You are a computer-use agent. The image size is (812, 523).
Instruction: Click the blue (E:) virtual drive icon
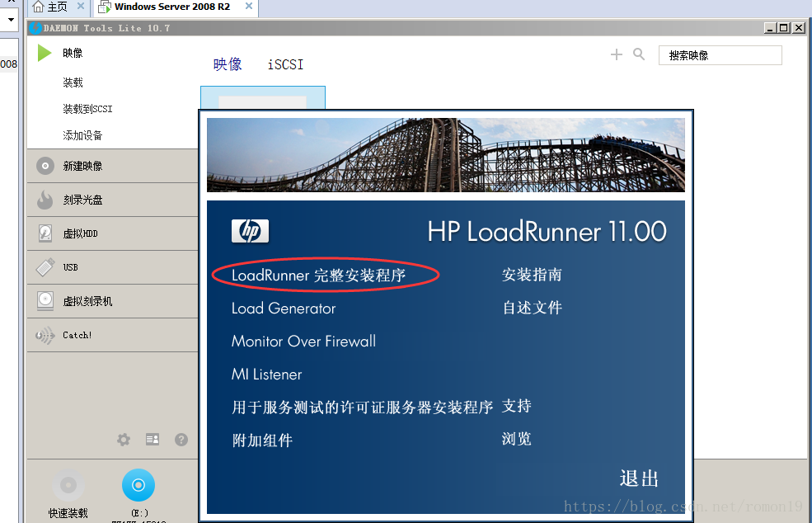click(x=138, y=485)
